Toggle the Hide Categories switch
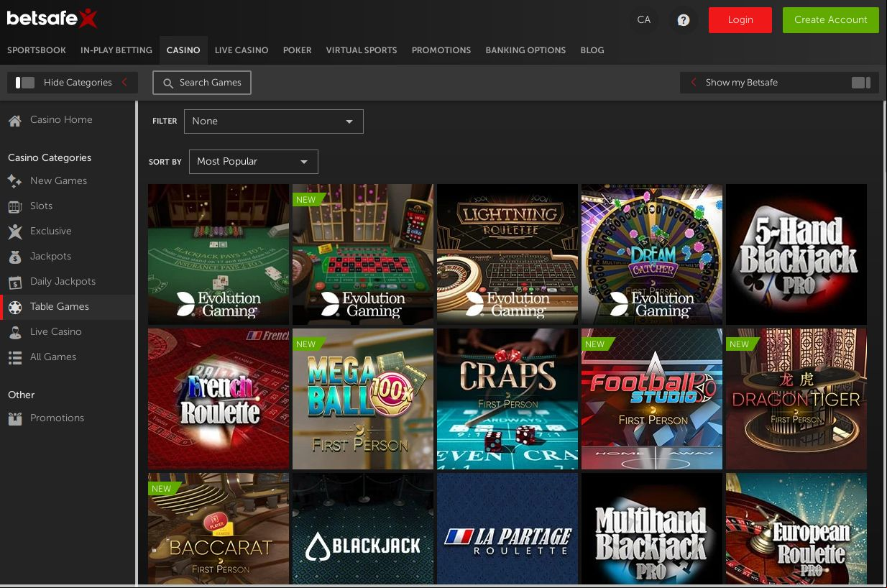This screenshot has height=588, width=887. (25, 83)
